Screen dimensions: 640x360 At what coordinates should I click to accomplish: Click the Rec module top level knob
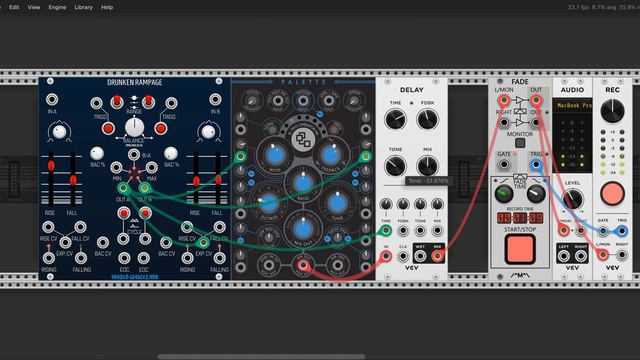(612, 111)
